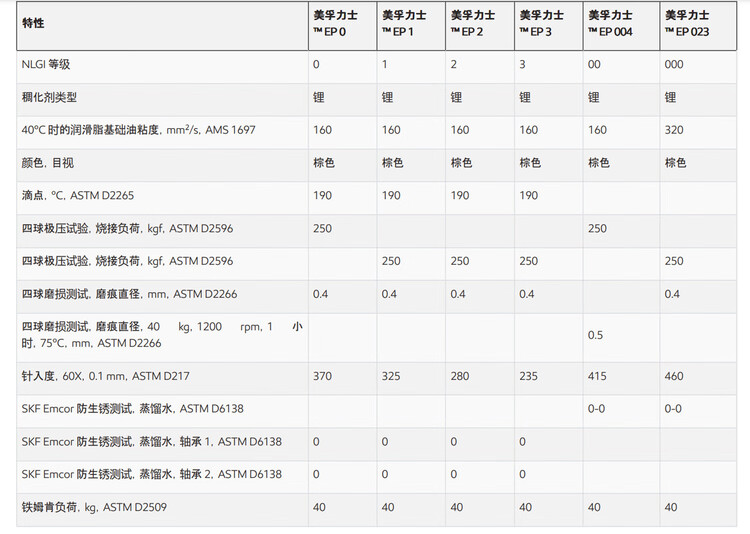Image resolution: width=750 pixels, height=534 pixels.
Task: Click NLGI grade value 000 for EP 023
Action: [674, 64]
